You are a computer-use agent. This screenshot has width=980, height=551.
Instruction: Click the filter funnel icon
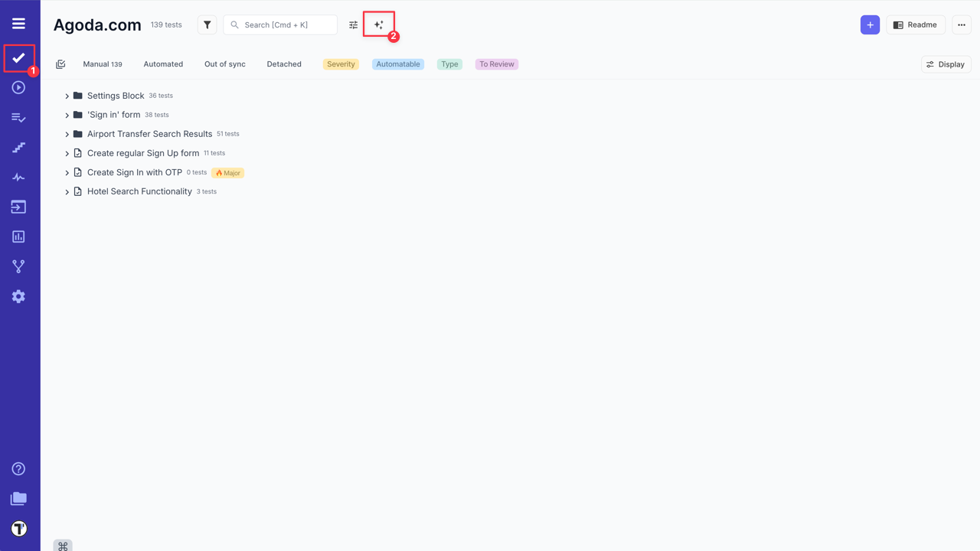[x=207, y=24]
